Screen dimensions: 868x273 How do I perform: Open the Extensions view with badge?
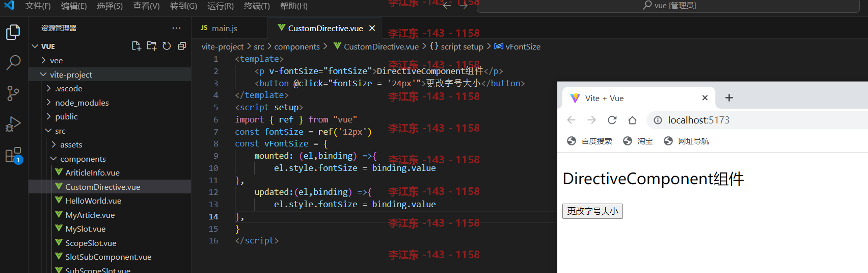pos(13,155)
